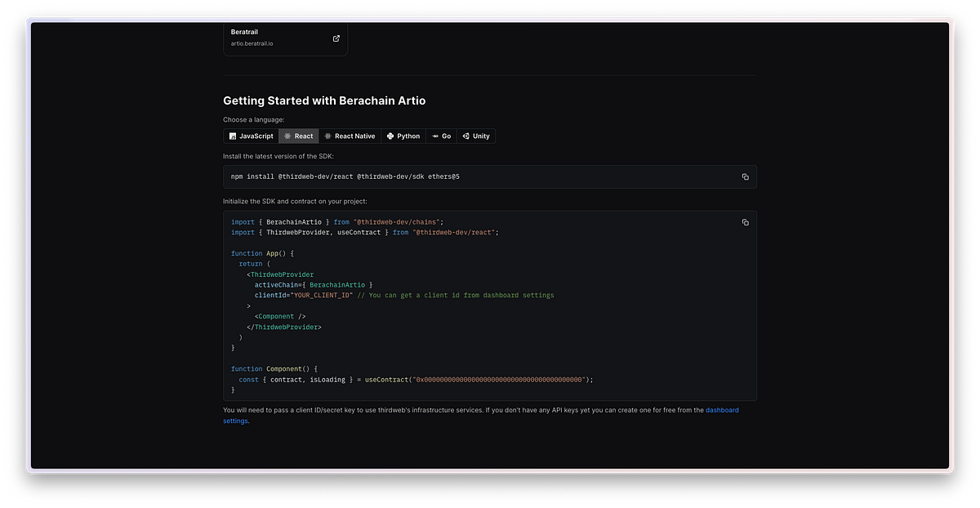Click the Unity cube icon

(x=465, y=136)
